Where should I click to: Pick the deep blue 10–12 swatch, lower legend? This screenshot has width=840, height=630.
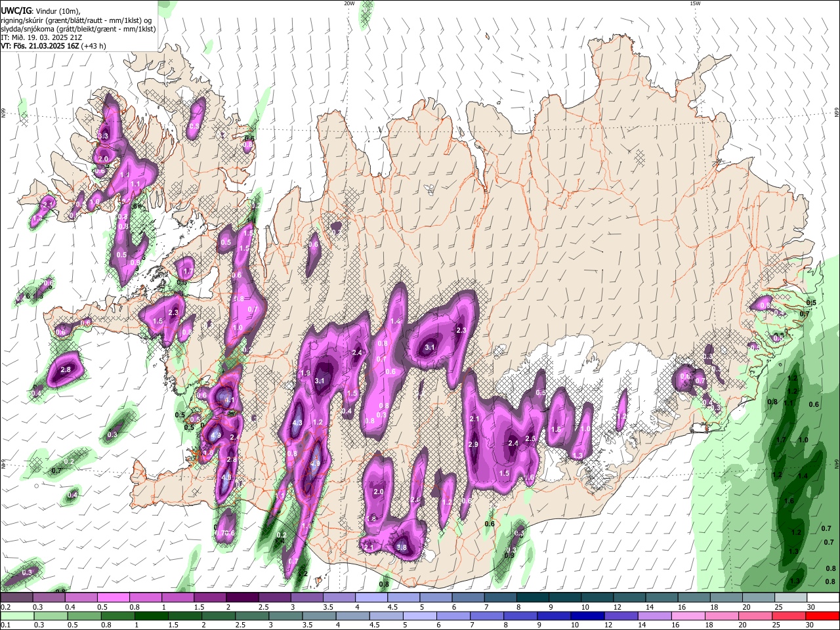(587, 616)
